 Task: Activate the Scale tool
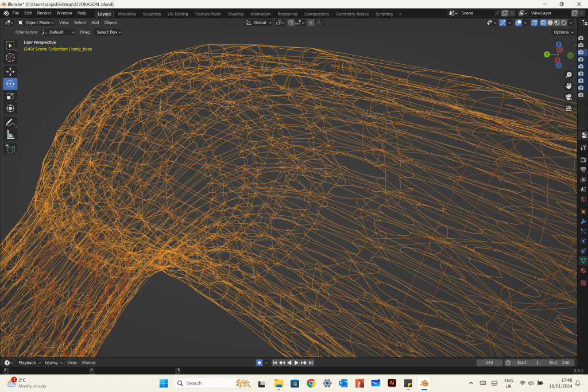[x=10, y=96]
